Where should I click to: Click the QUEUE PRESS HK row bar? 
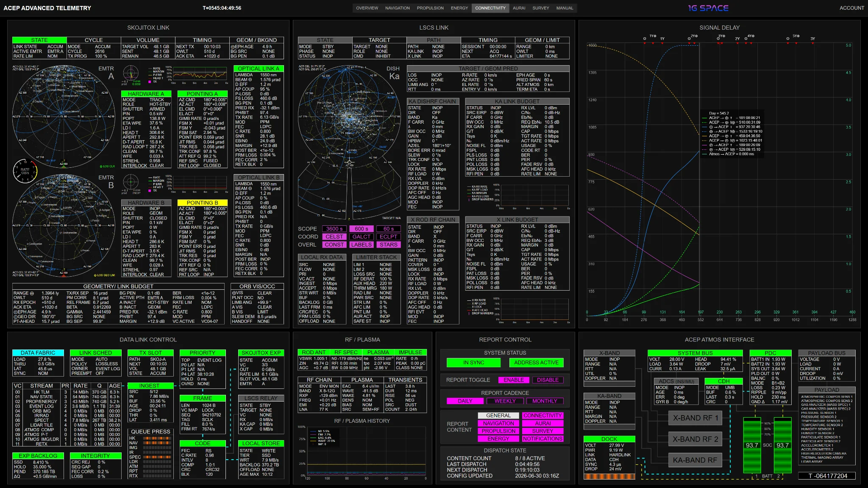coord(157,438)
